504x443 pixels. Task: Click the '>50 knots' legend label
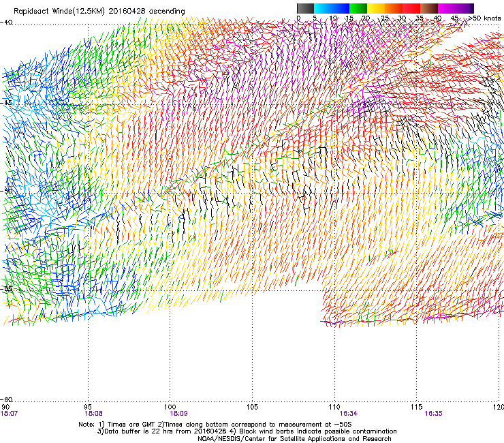tap(485, 18)
